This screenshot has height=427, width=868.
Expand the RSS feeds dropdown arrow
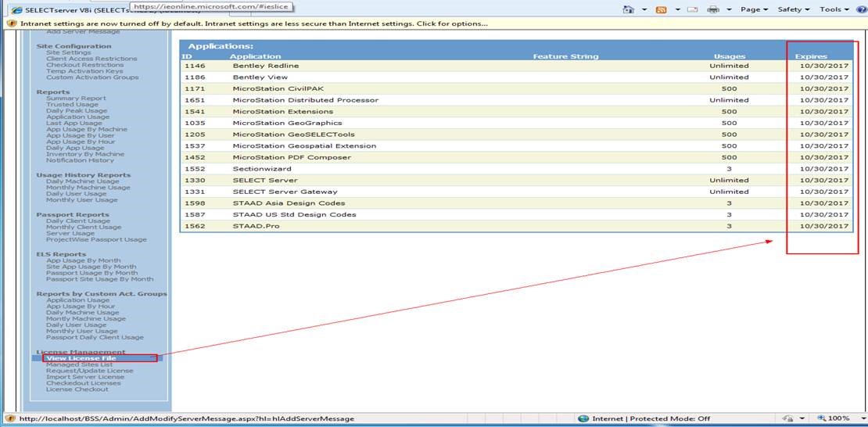[676, 9]
